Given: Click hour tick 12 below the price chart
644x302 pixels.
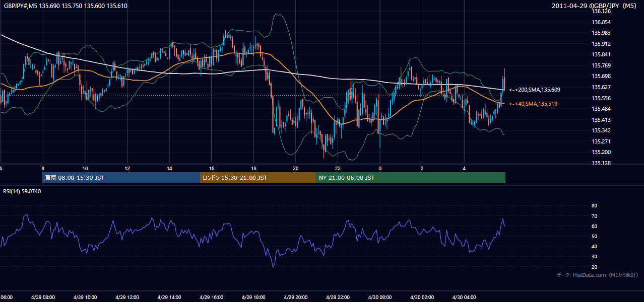Looking at the screenshot, I should (x=127, y=169).
